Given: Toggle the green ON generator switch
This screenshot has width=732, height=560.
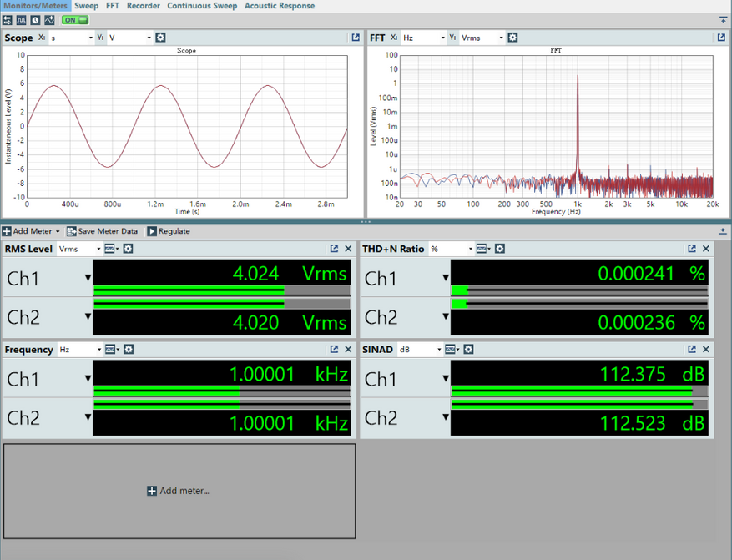Looking at the screenshot, I should tap(75, 20).
